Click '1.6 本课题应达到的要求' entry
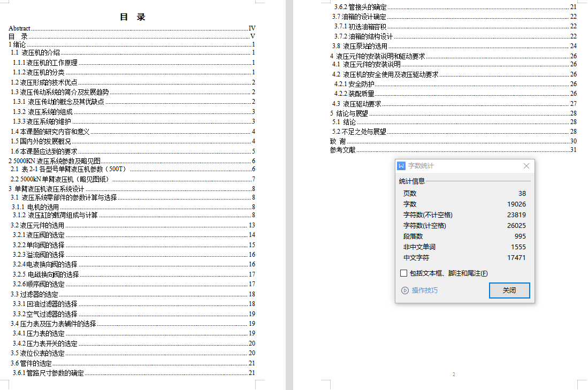 pos(132,151)
